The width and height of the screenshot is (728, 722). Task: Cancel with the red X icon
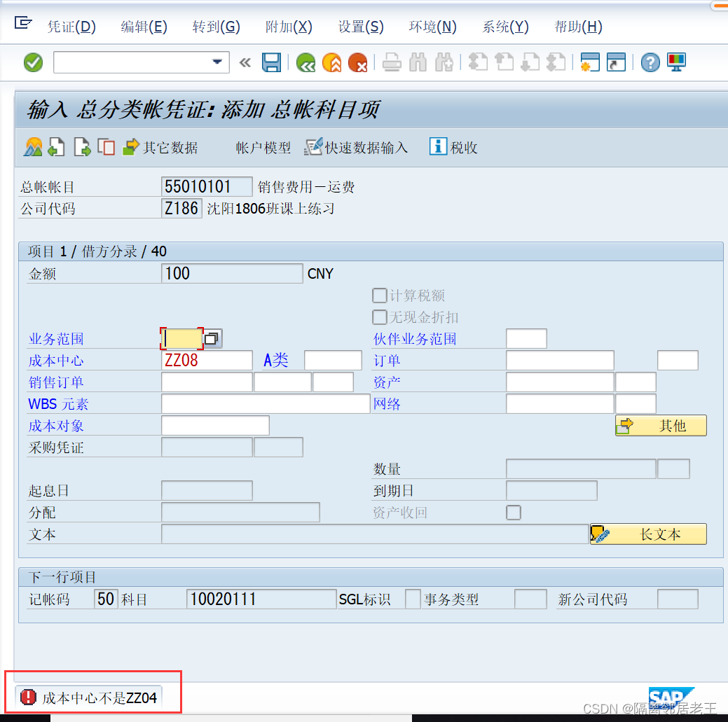[x=357, y=62]
